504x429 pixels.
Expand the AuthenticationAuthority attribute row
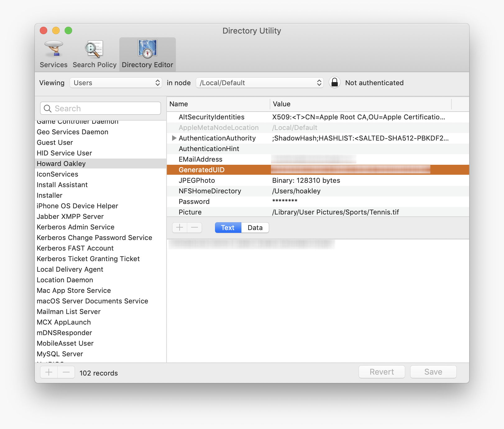click(x=174, y=138)
